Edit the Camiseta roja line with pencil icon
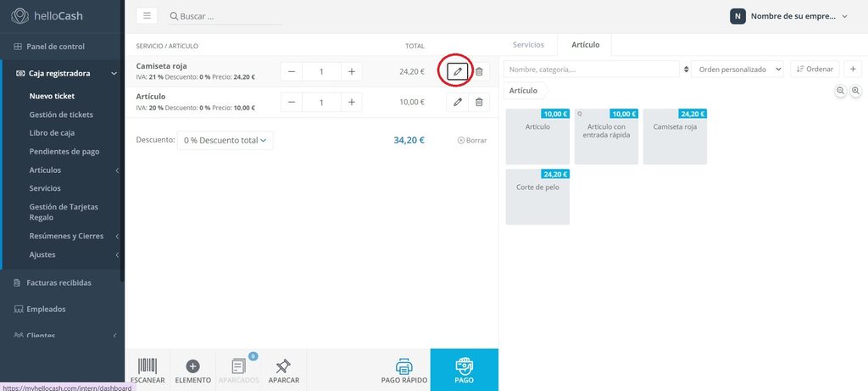The image size is (868, 391). [457, 71]
